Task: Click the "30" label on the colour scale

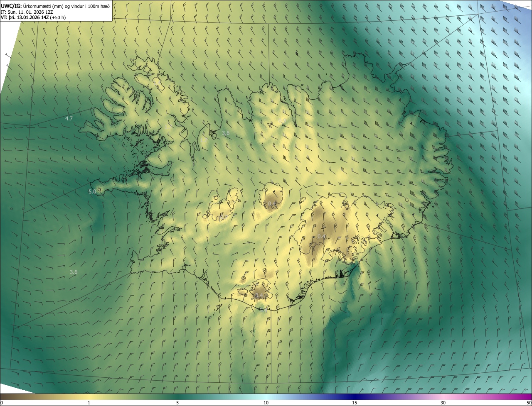Action: (443, 403)
